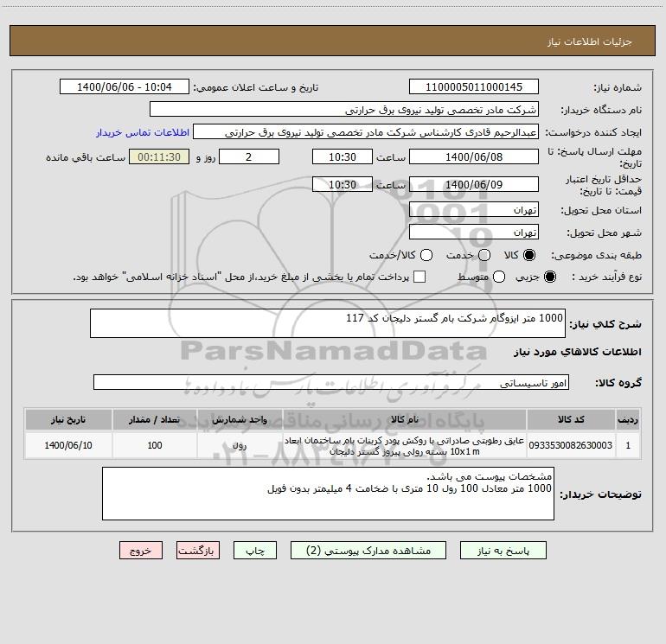Select the متوسط purchase type radio
The width and height of the screenshot is (666, 644).
pyautogui.click(x=499, y=277)
